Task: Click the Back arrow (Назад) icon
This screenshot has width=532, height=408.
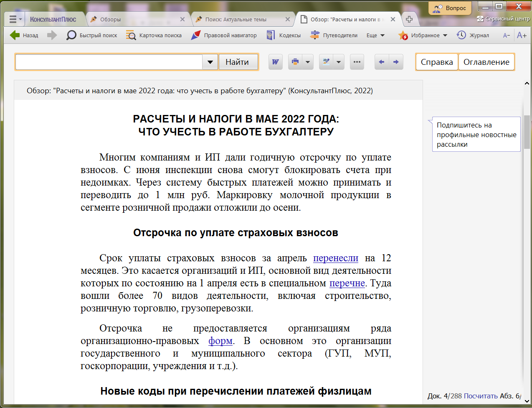Action: click(x=15, y=36)
